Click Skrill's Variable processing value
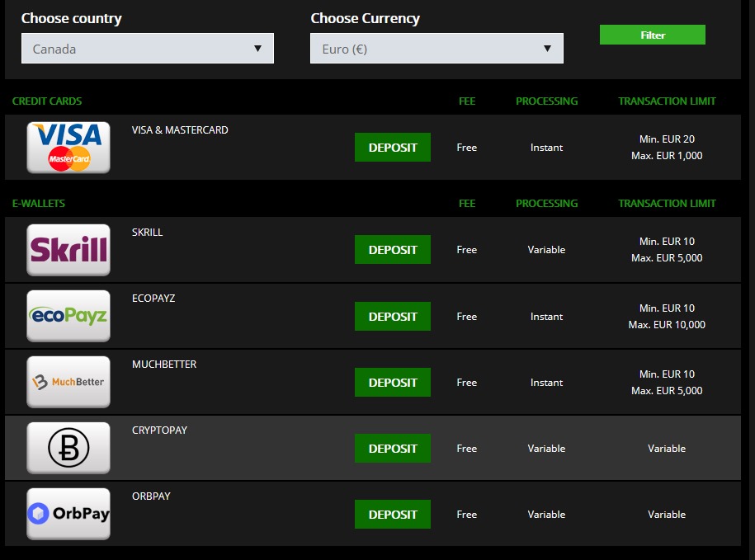 (546, 250)
